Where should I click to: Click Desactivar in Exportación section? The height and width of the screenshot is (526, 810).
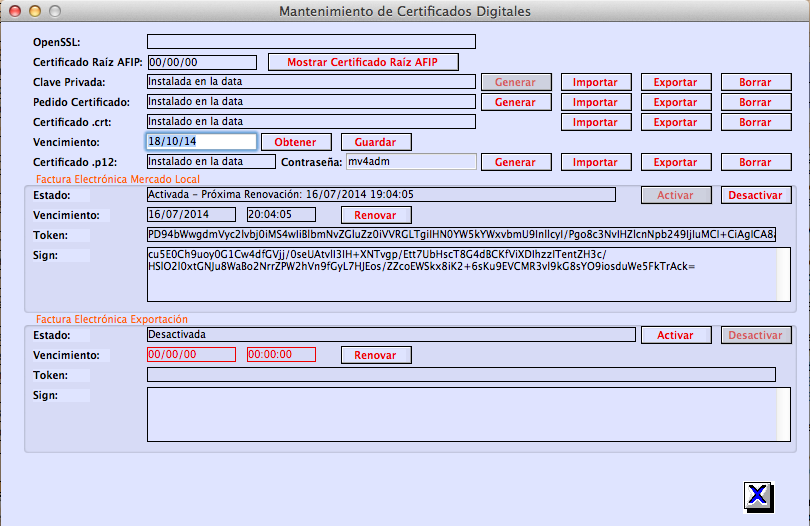click(756, 335)
